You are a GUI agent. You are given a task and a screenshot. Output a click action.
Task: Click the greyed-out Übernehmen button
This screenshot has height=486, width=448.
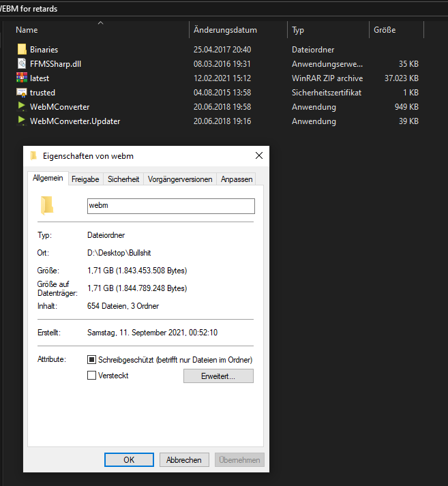click(x=239, y=459)
